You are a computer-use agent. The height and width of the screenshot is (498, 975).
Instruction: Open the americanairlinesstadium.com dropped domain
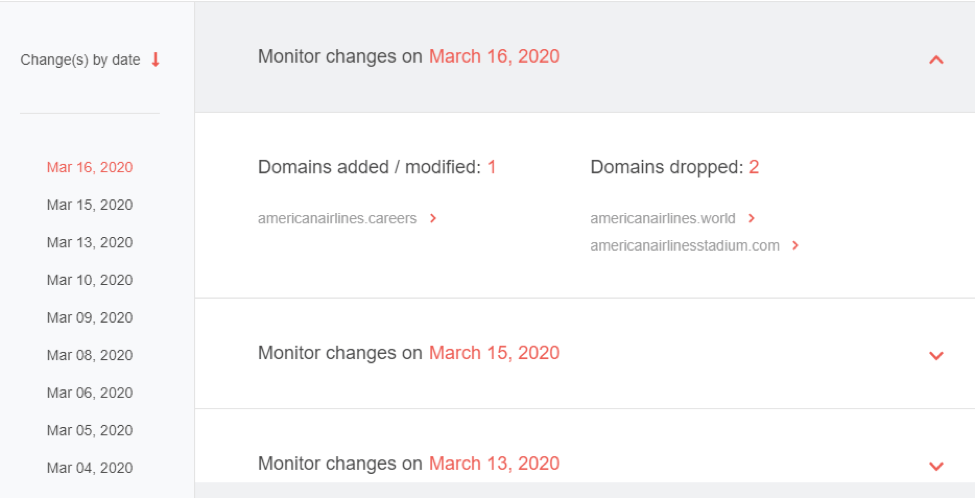point(685,246)
